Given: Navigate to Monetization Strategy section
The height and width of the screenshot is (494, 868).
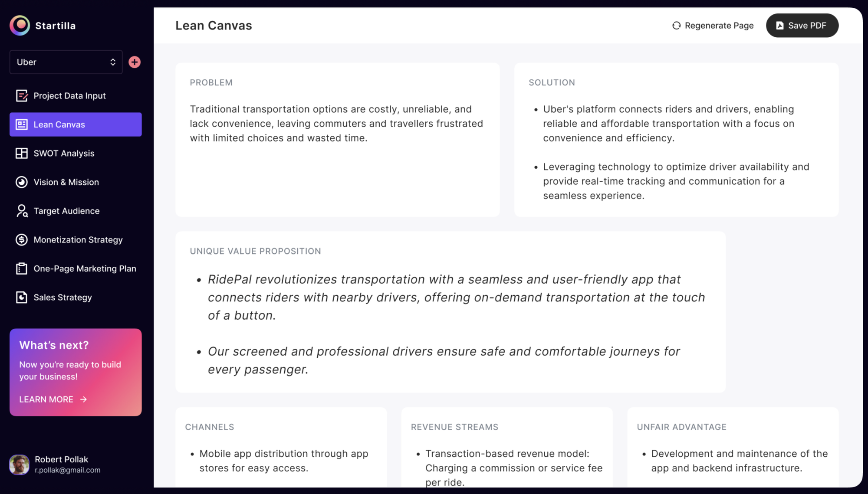Looking at the screenshot, I should click(78, 240).
